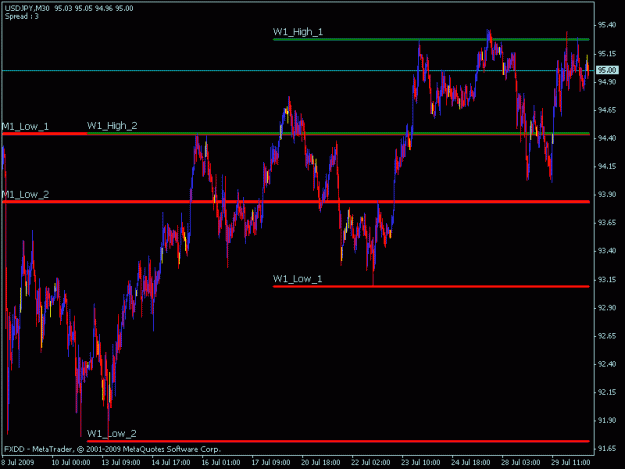Screen dimensions: 625x469
Task: Select the red W1_Low_1 horizontal line
Action: 431,287
